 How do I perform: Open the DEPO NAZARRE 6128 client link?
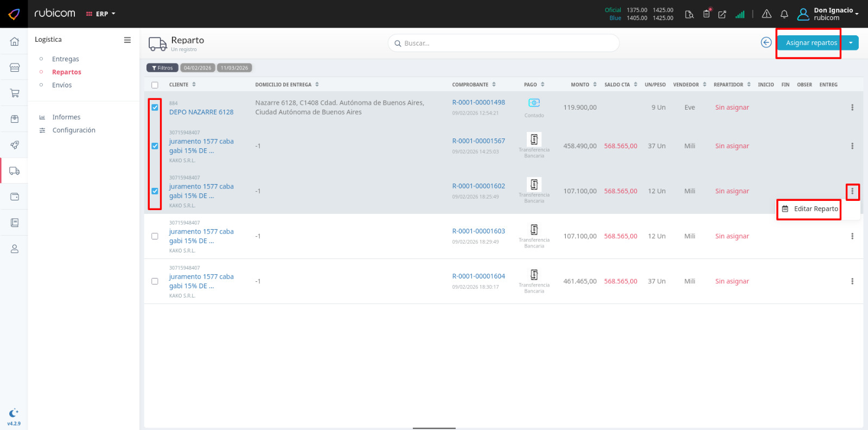point(201,112)
